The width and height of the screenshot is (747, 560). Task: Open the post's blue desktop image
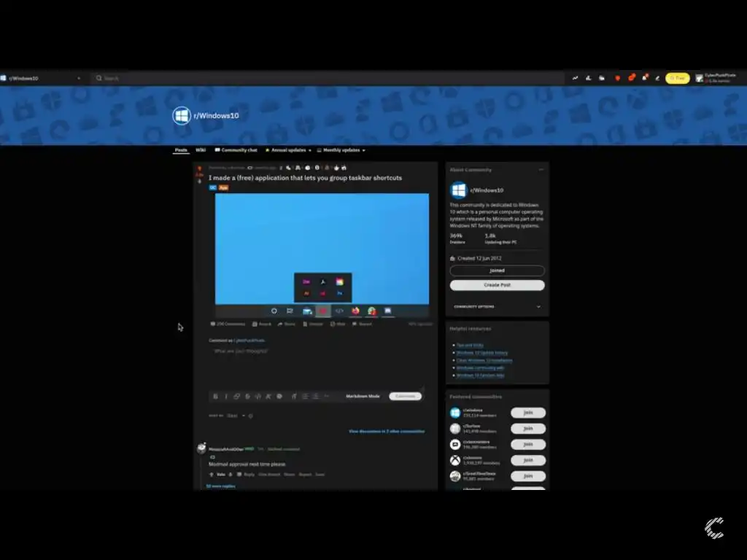322,254
